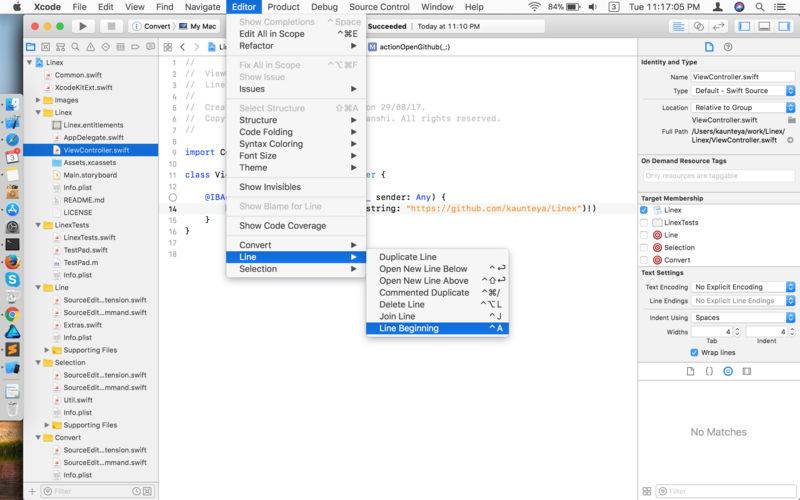Adjust the Indent width stepper

click(792, 332)
